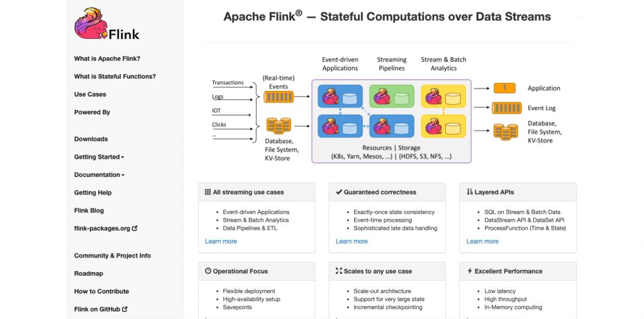The height and width of the screenshot is (319, 644).
Task: Click Learn more under Layered APIs
Action: [482, 241]
